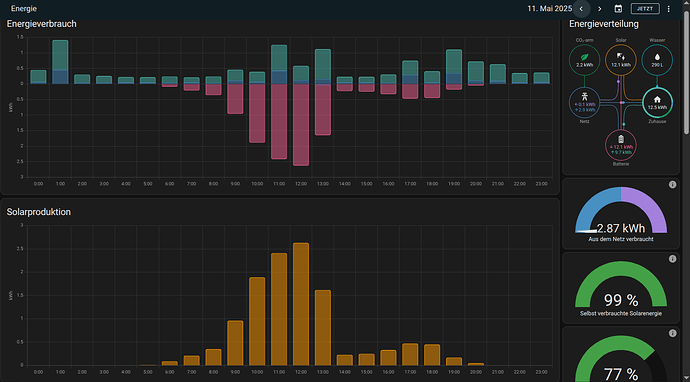Click the 11. Mai 2025 date label
Viewport: 690px width, 382px height.
point(550,9)
